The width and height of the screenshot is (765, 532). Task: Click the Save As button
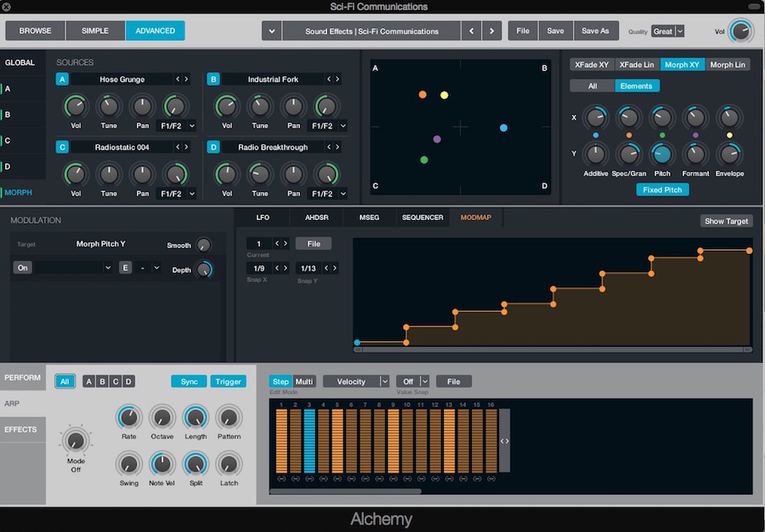[x=595, y=31]
